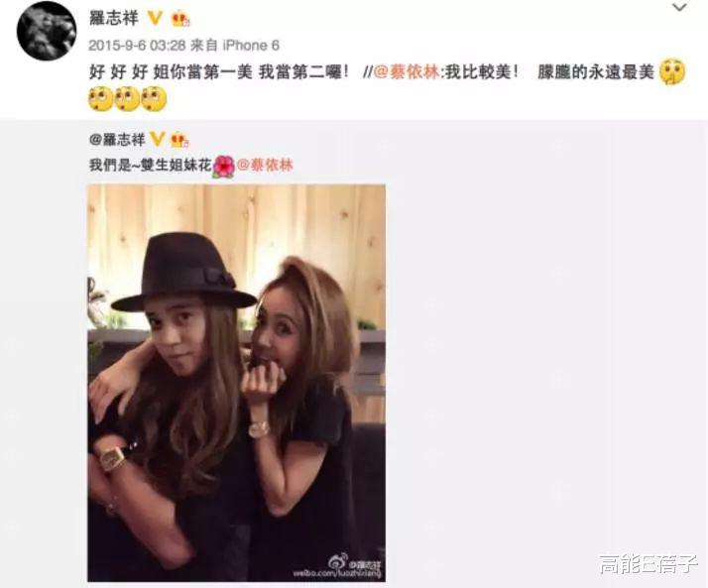Click the membership crown icon beside header username
The image size is (708, 588).
pyautogui.click(x=180, y=19)
